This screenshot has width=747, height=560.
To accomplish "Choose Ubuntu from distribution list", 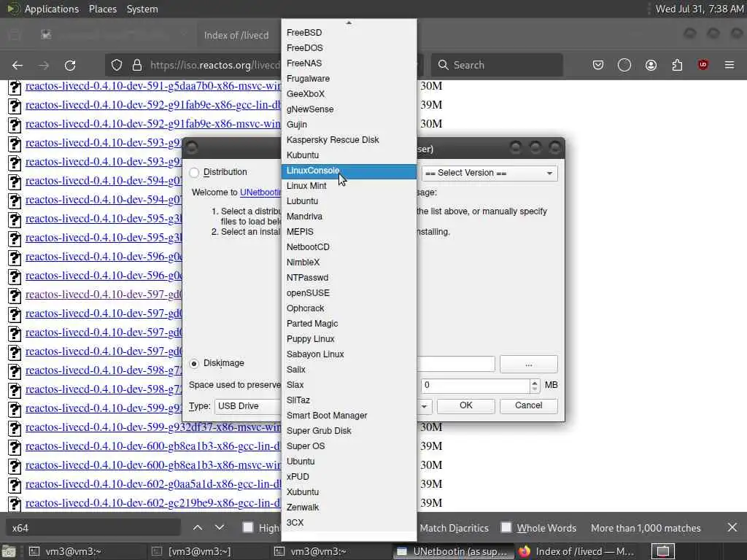I will click(x=349, y=462).
